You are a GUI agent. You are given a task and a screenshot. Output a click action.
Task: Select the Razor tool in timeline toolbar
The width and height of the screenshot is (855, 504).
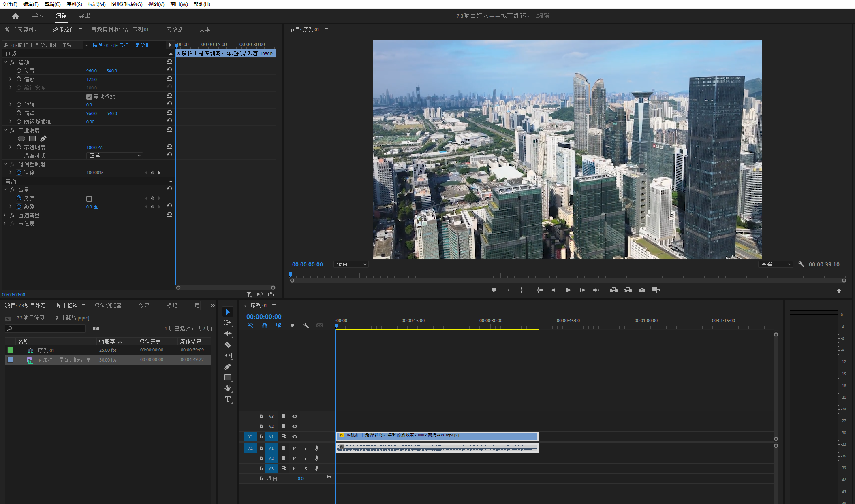(228, 345)
